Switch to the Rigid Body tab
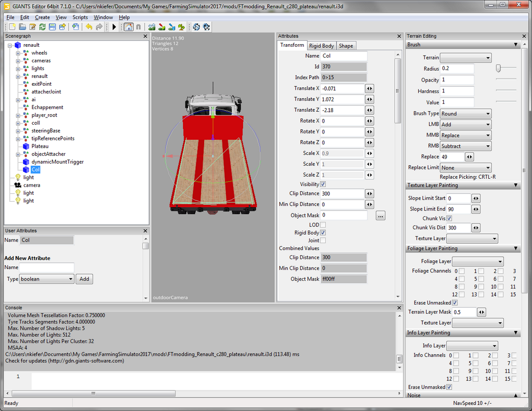Viewport: 532px width, 411px height. pos(322,46)
